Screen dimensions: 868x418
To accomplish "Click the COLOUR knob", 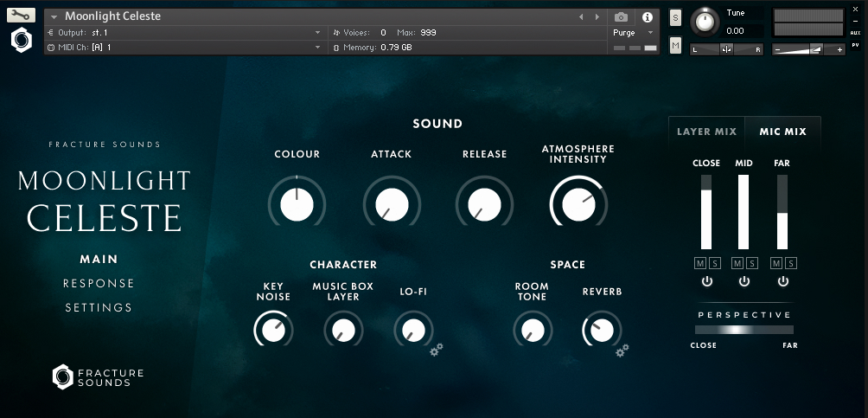I will tap(297, 204).
